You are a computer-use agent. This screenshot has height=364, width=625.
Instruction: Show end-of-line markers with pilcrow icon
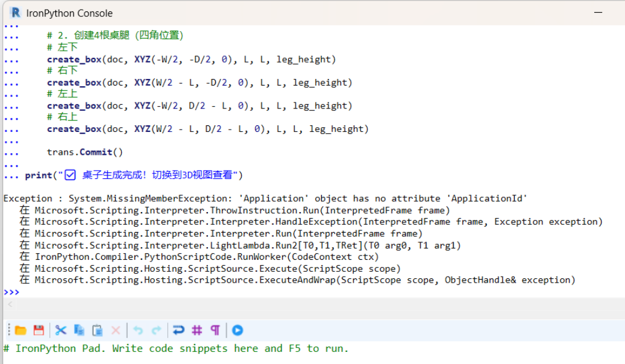pyautogui.click(x=215, y=330)
